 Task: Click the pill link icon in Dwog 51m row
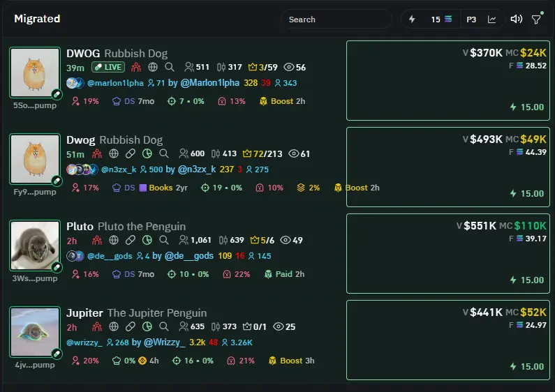pyautogui.click(x=131, y=153)
